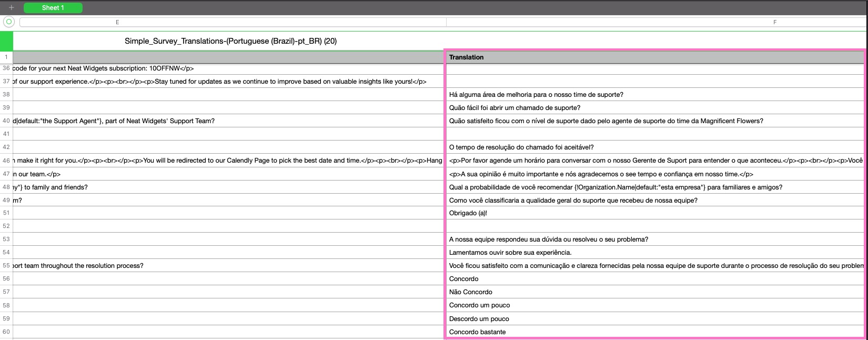Select the 'Obrigado (a)!' cell
Viewport: 868px width, 340px height.
tap(655, 213)
